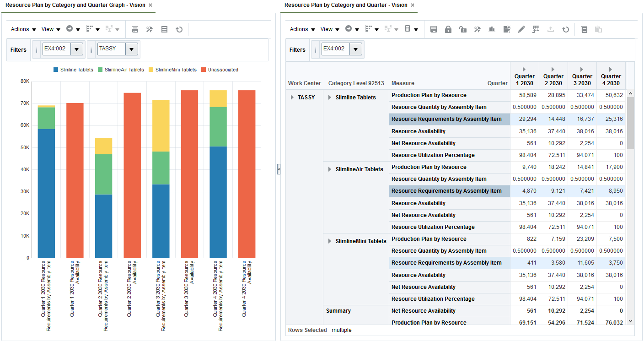
Task: Click the save icon in the table toolbar
Action: click(x=434, y=29)
